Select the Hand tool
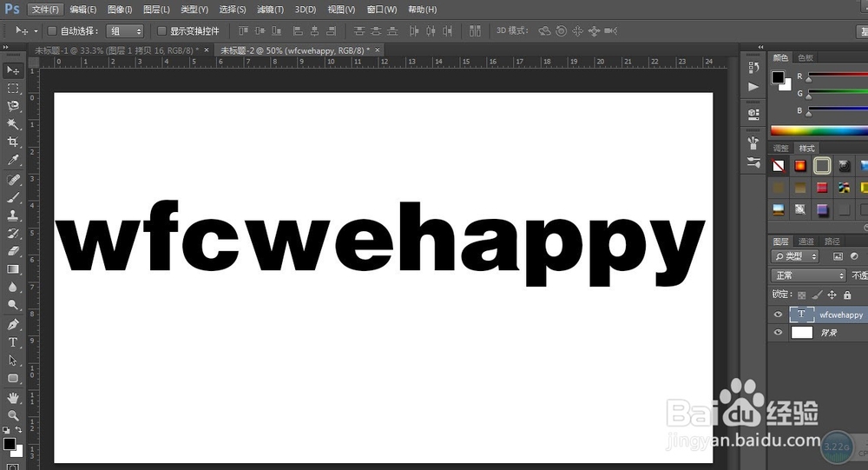The width and height of the screenshot is (868, 470). (13, 398)
